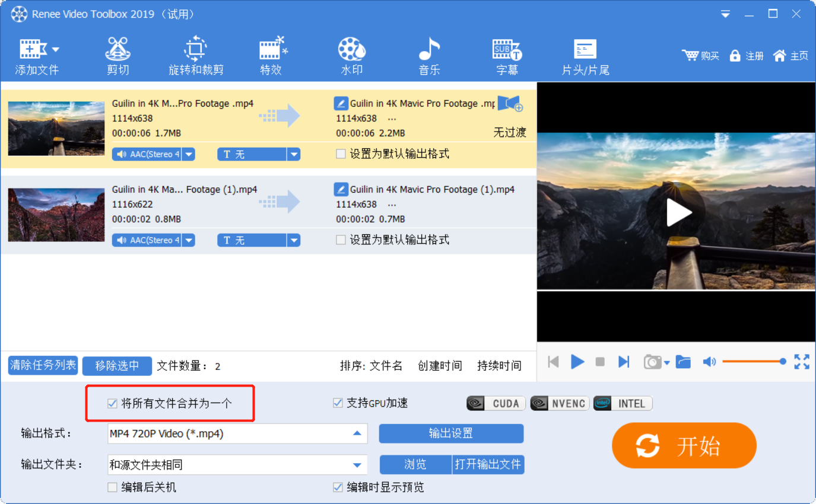The image size is (816, 504).
Task: Click the play button overlay on the video preview
Action: 677,212
